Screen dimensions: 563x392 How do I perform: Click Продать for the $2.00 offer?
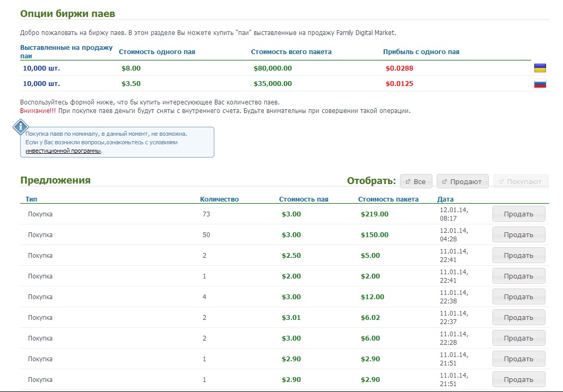click(518, 276)
